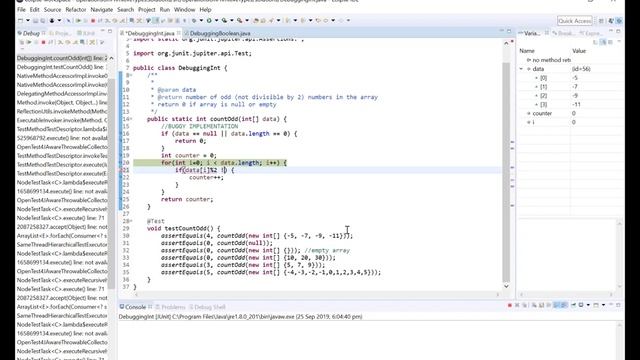
Task: Click Step Into in main toolbar
Action: pyautogui.click(x=107, y=20)
